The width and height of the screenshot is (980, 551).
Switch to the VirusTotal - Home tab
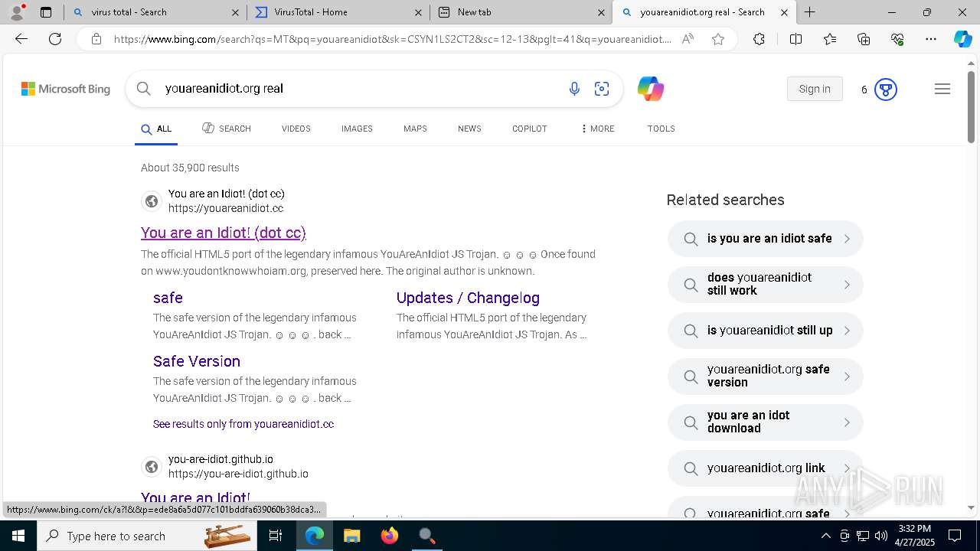click(338, 12)
